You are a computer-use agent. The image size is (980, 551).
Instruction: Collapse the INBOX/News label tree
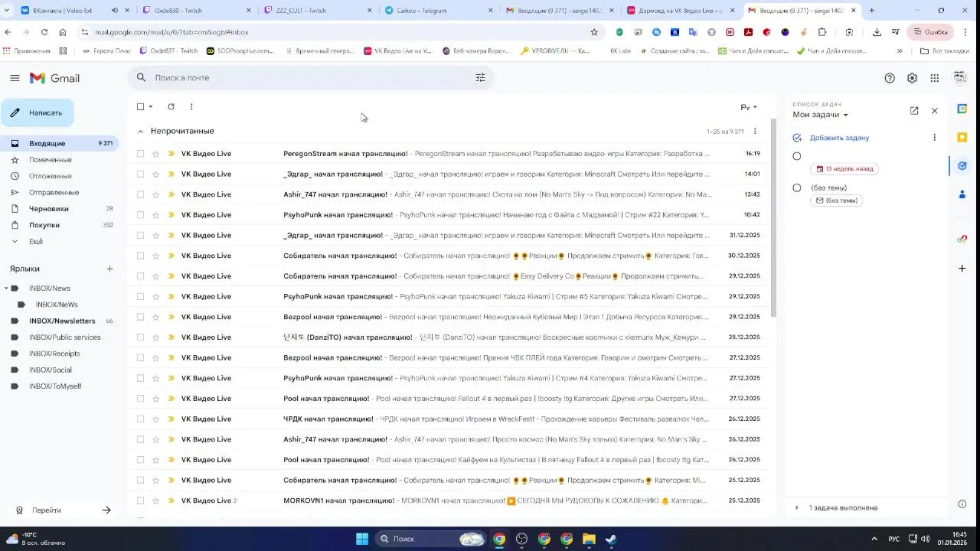(x=6, y=289)
